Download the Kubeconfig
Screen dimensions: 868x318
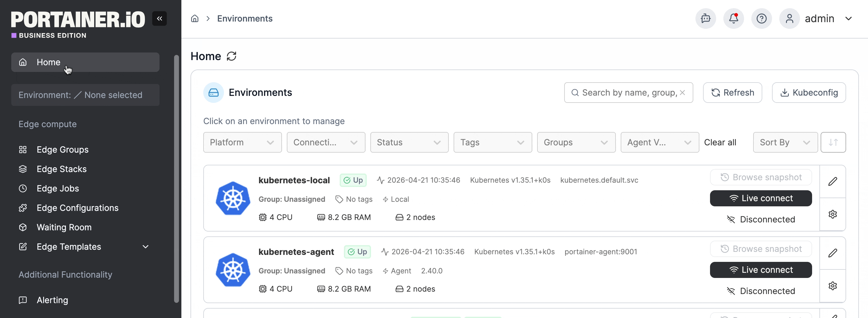pyautogui.click(x=809, y=93)
